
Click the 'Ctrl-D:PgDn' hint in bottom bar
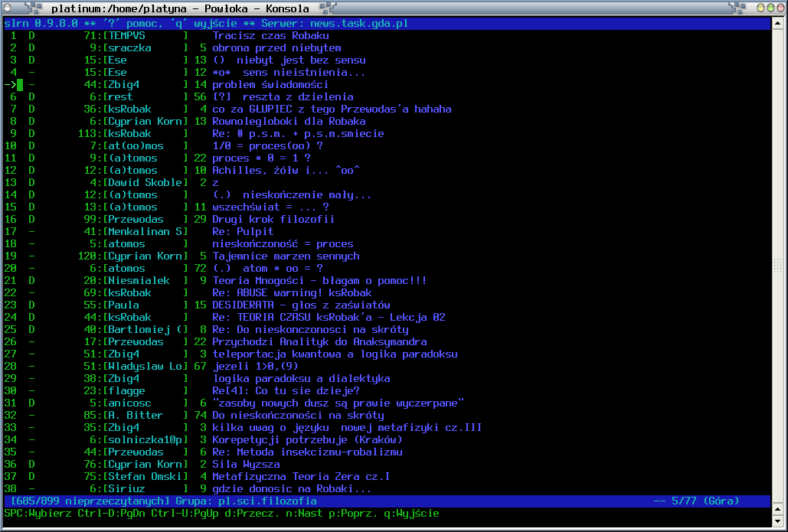(x=112, y=514)
